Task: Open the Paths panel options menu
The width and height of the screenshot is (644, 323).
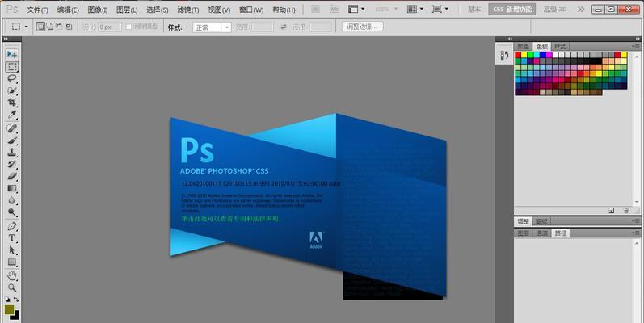Action: click(636, 233)
